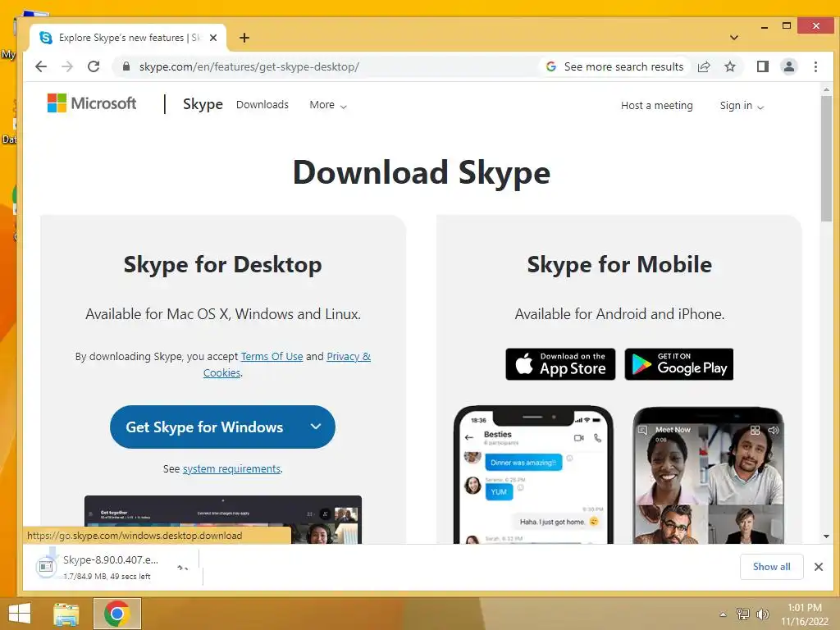Screen dimensions: 840x630
Task: Click Show all downloads
Action: [771, 567]
